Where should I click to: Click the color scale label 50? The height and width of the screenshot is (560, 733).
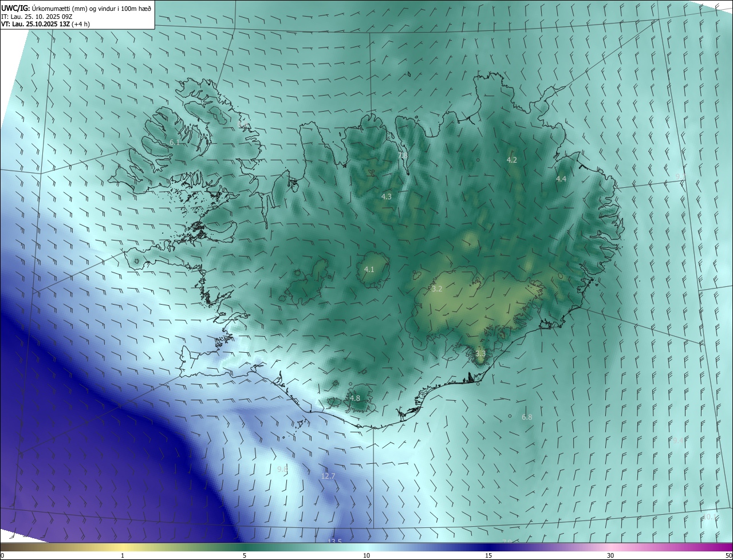728,555
